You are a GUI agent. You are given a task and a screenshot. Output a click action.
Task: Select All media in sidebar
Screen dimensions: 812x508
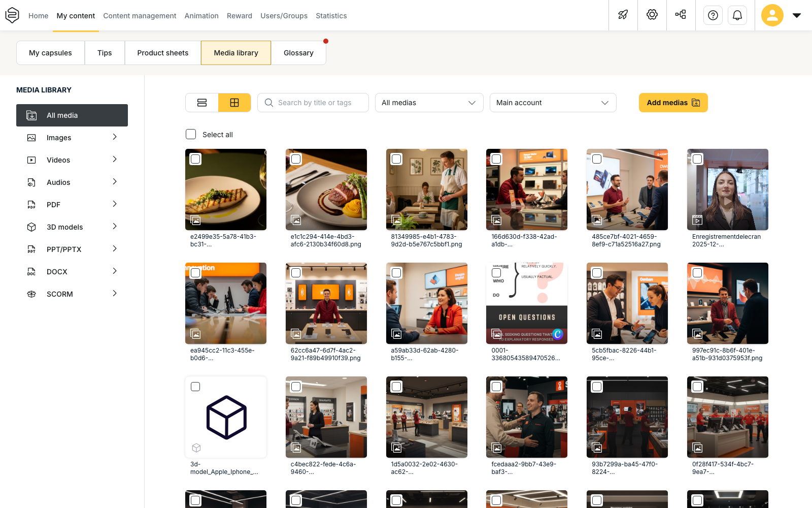pyautogui.click(x=72, y=115)
